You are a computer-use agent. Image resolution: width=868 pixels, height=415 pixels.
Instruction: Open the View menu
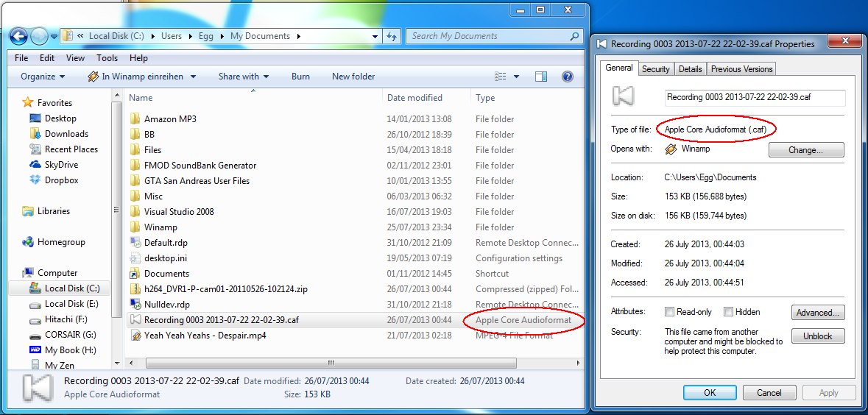[x=75, y=57]
